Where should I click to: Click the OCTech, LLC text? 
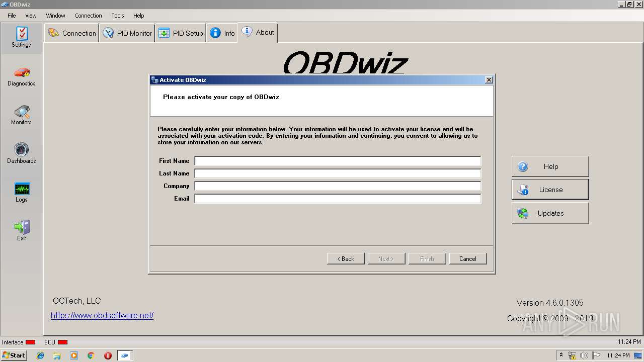click(x=77, y=301)
